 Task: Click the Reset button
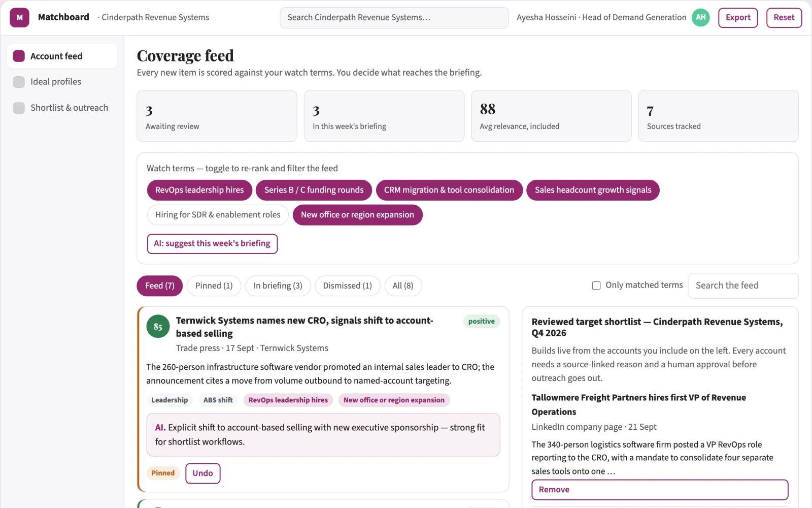tap(784, 18)
